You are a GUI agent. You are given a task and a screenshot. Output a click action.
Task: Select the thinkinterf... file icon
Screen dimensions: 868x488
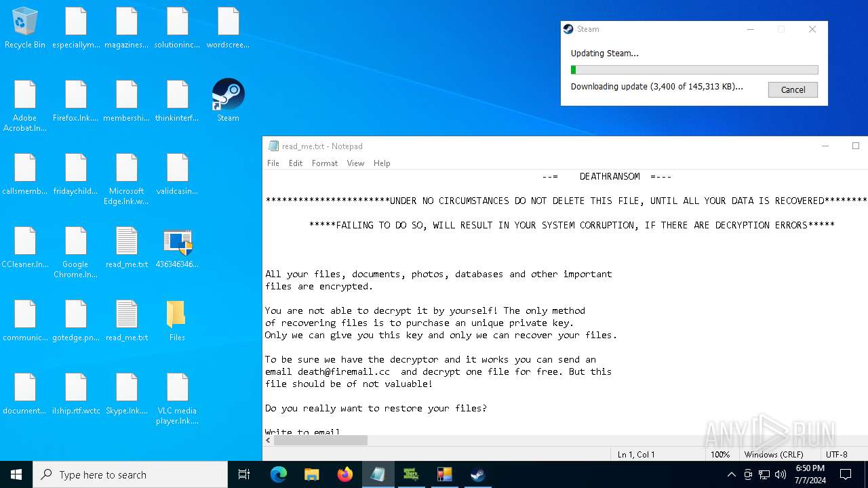(177, 101)
